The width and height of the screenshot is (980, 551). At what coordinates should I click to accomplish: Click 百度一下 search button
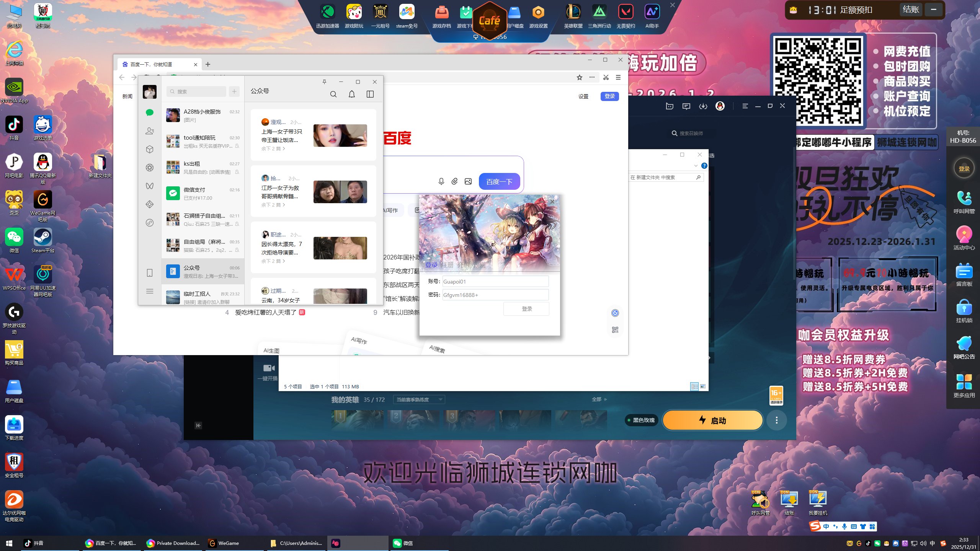[499, 181]
